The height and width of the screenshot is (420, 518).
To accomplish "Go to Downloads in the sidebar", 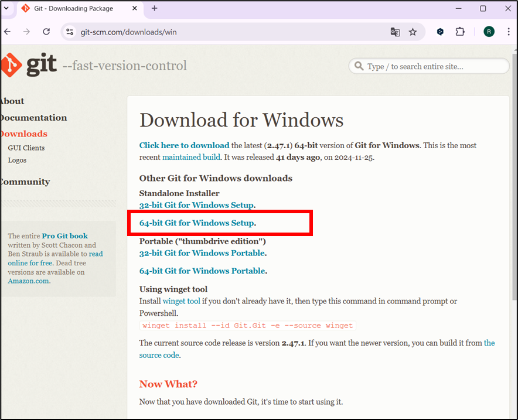I will point(24,134).
